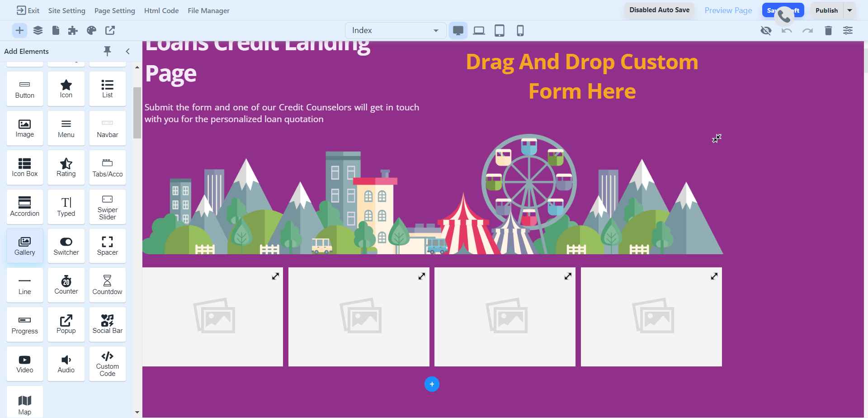Click the Preview Page link
This screenshot has height=418, width=868.
(x=727, y=10)
